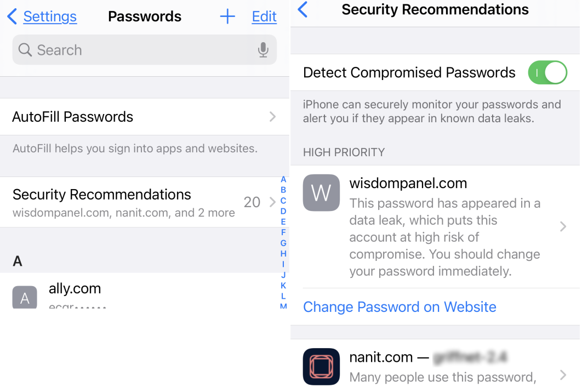
Task: Open wisdompanel.com details chevron
Action: pos(563,226)
